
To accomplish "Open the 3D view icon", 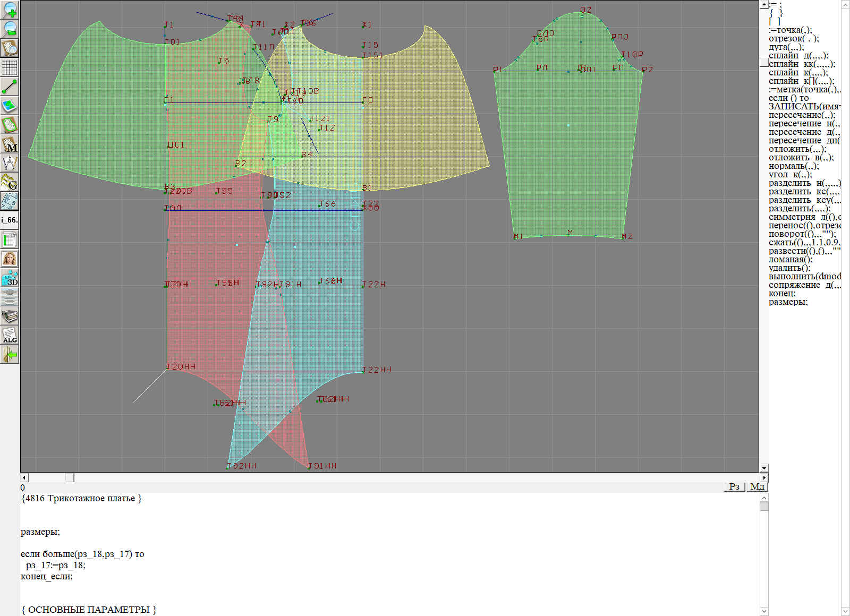I will 10,278.
